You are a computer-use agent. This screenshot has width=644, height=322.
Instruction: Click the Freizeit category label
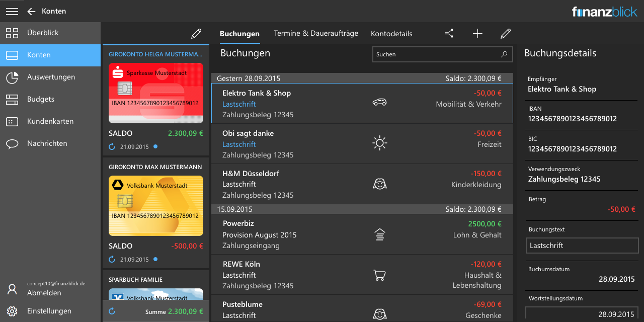[490, 144]
